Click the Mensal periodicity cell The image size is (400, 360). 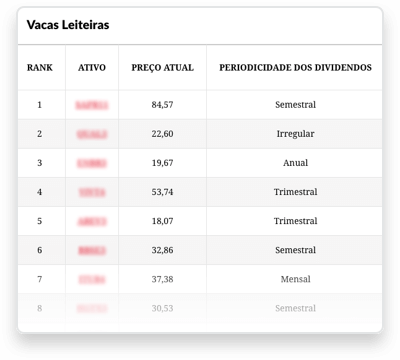pos(295,279)
